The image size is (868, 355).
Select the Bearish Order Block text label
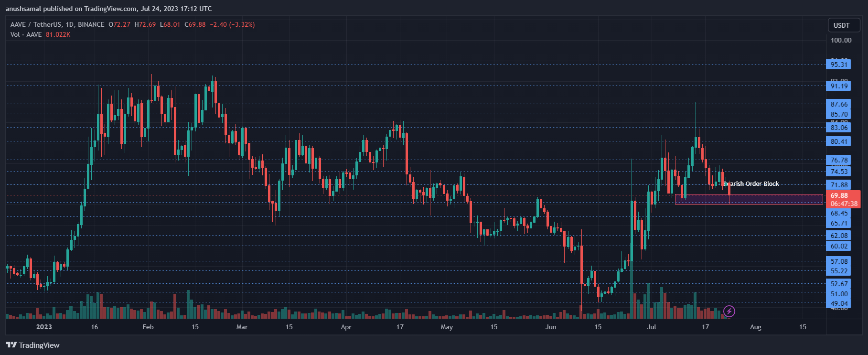click(x=751, y=183)
